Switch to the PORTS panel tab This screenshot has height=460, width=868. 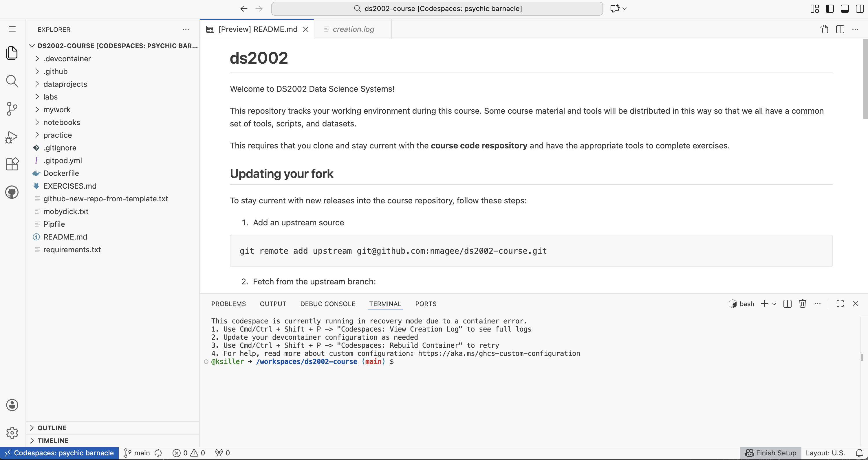426,303
